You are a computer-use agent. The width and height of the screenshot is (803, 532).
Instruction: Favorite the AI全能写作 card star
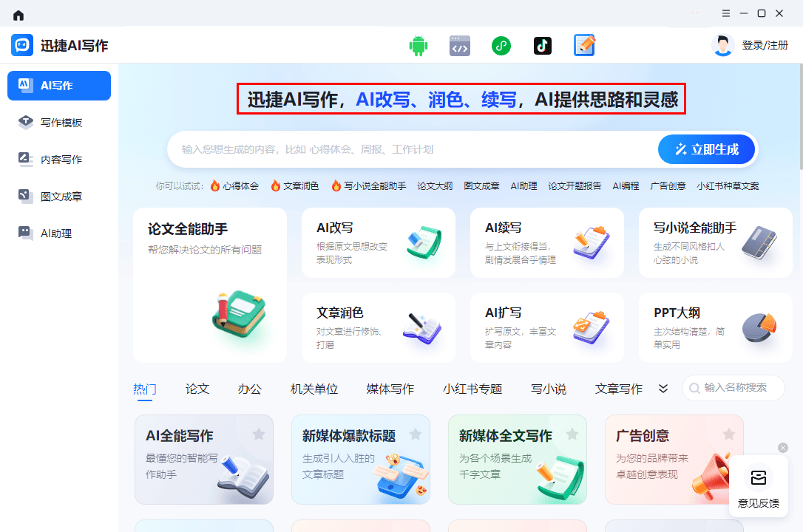(259, 434)
